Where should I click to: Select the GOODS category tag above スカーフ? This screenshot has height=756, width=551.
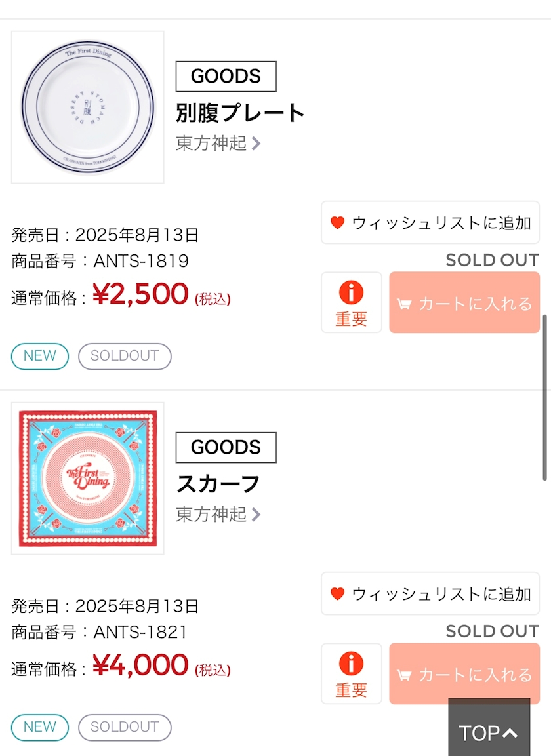[x=226, y=448]
